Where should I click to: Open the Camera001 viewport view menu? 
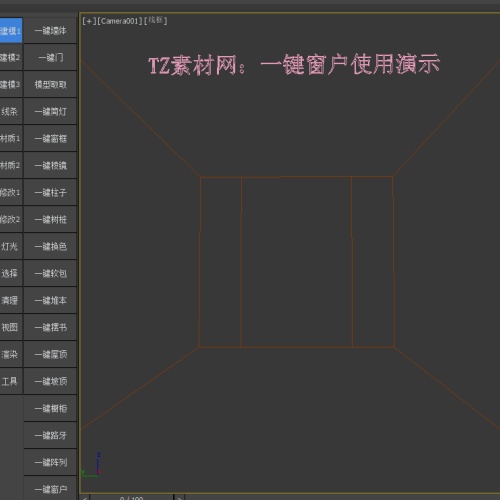(x=120, y=21)
